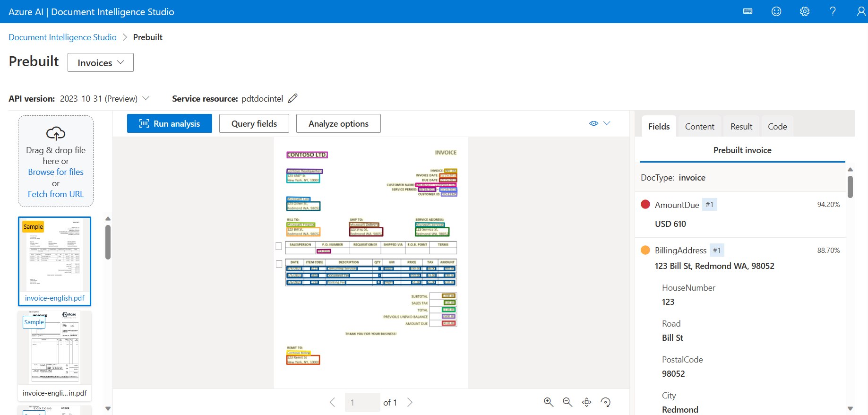Open keyboard shortcuts icon in header
This screenshot has width=868, height=415.
(748, 11)
